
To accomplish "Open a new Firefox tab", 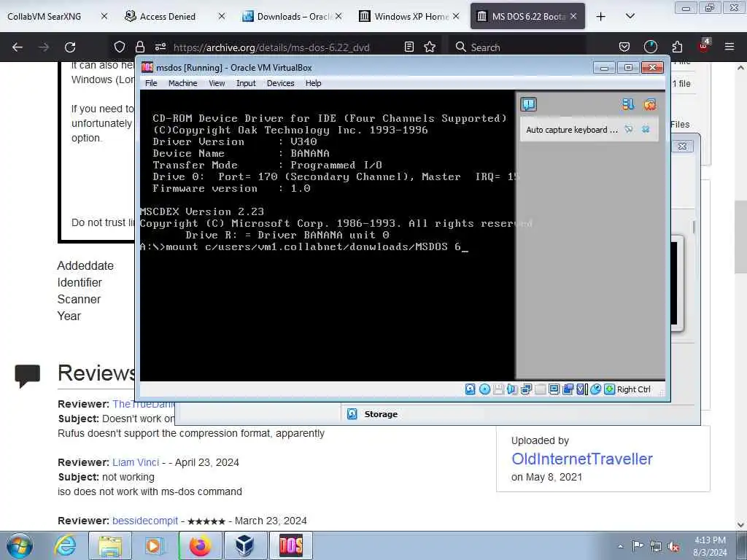I will point(601,17).
